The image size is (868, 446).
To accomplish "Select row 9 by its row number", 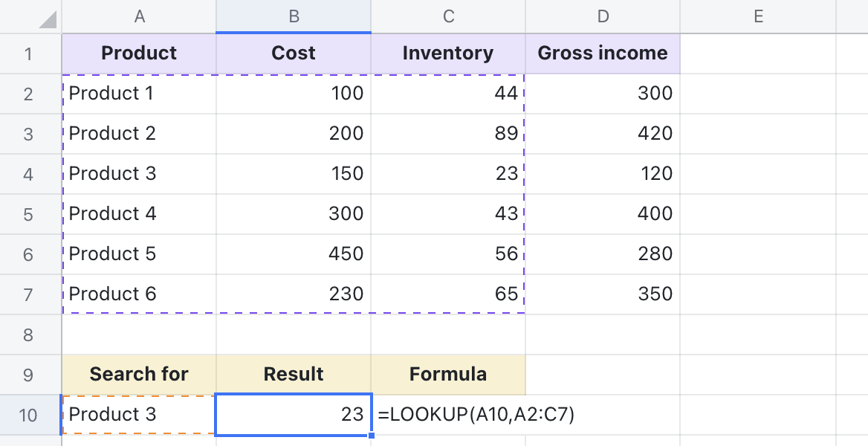I will coord(29,374).
